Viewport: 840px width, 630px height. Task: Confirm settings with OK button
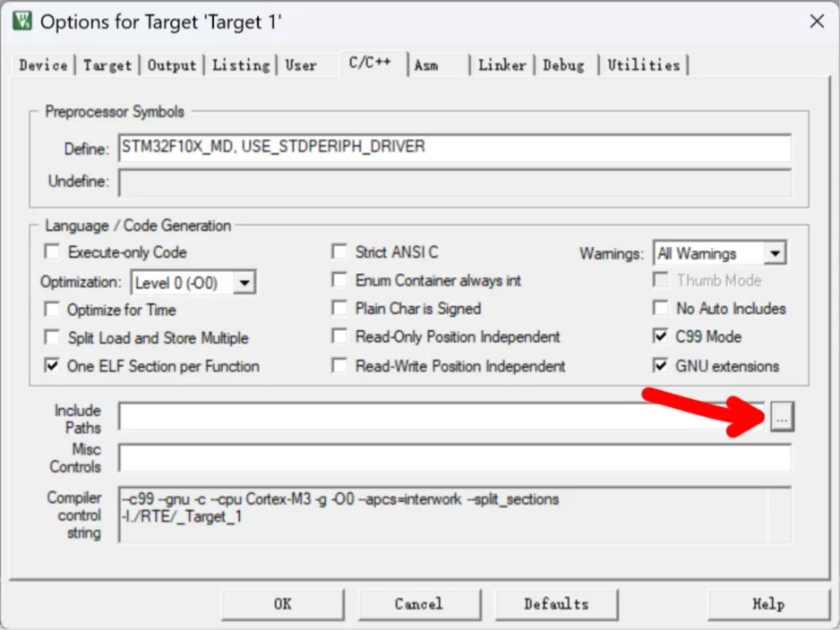283,604
